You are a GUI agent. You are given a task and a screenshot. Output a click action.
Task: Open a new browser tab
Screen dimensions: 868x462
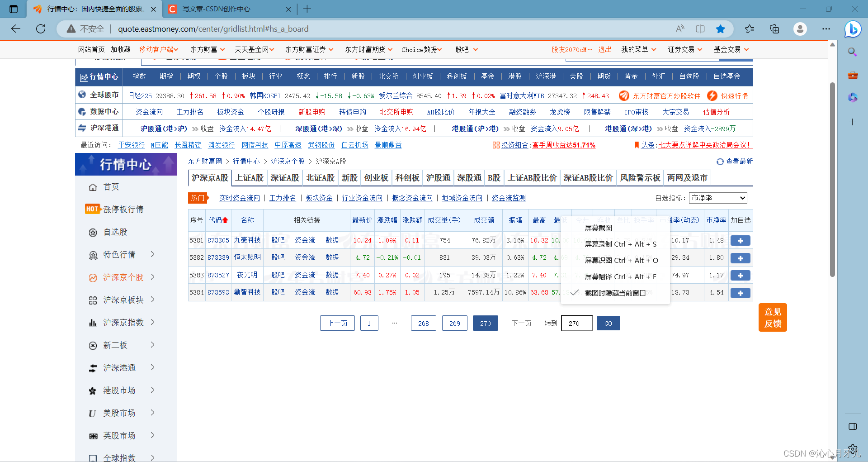(x=307, y=9)
